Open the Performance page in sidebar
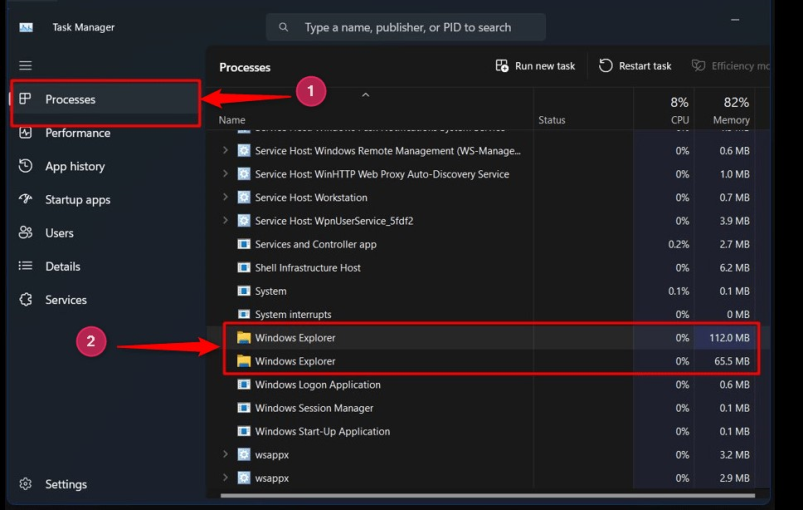The height and width of the screenshot is (510, 803). pyautogui.click(x=77, y=133)
